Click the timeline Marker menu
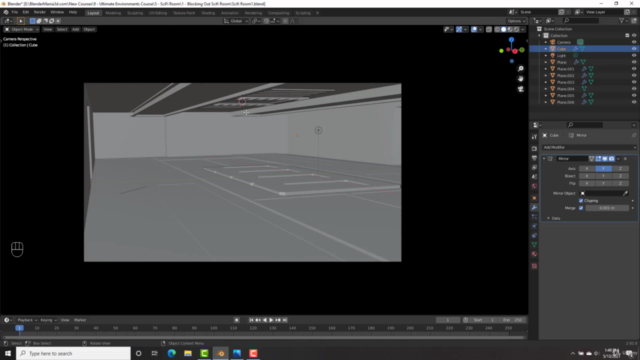This screenshot has width=640, height=360. (x=80, y=320)
